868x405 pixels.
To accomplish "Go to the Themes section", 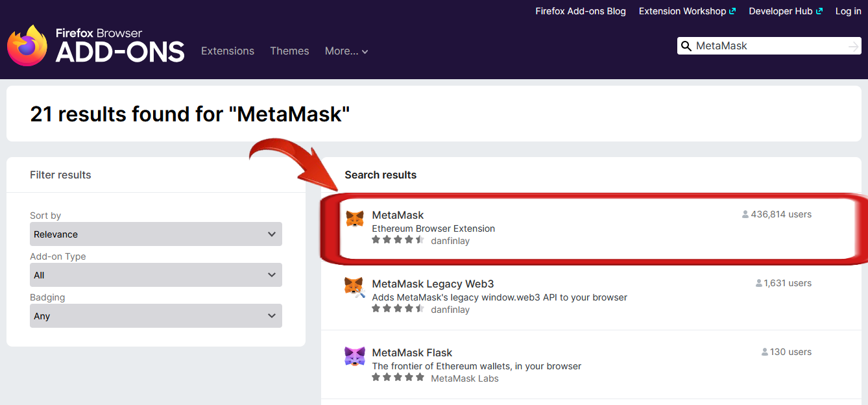I will 289,51.
